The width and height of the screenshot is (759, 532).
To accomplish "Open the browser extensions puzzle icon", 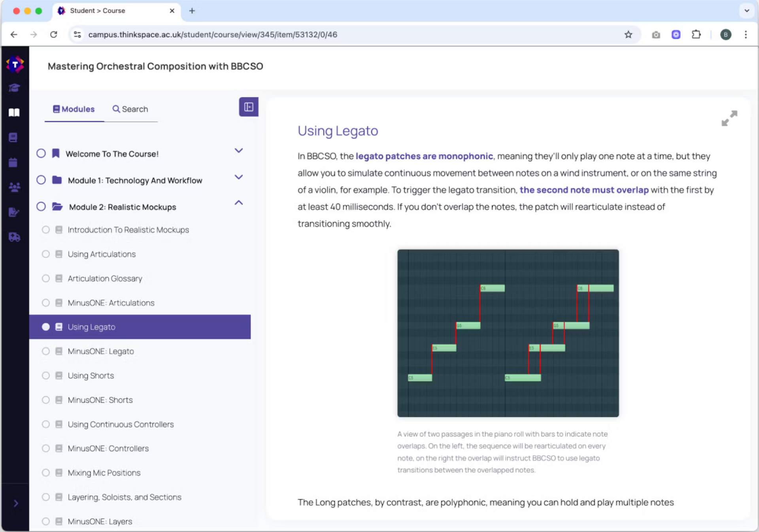I will click(696, 34).
